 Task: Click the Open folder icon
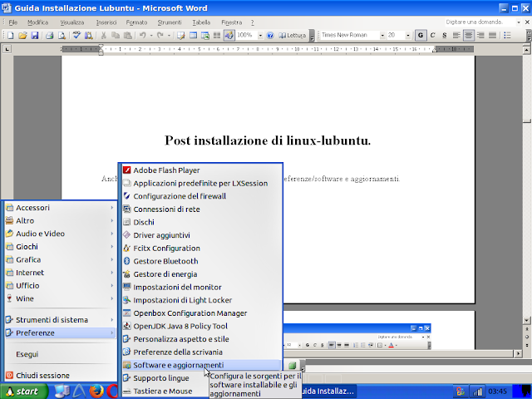click(22, 35)
